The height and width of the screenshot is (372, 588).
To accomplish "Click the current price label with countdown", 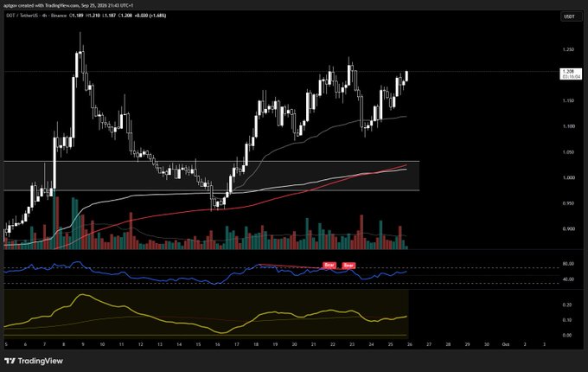I will [x=571, y=74].
